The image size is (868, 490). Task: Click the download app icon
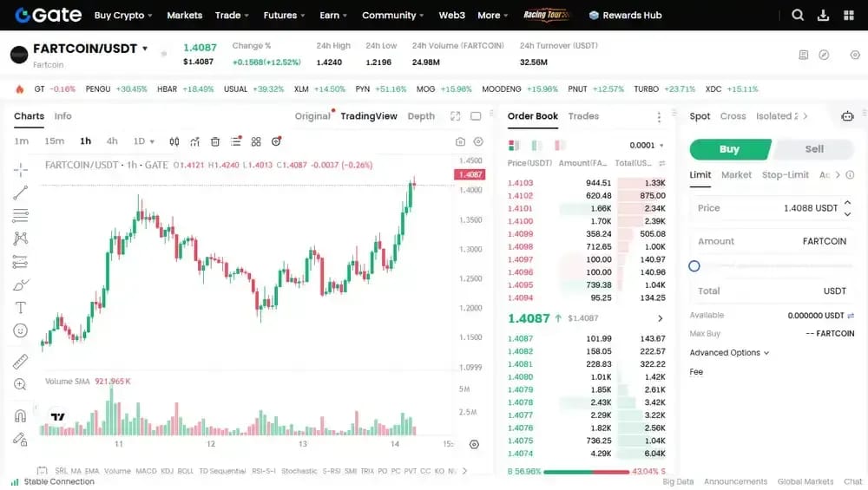[x=823, y=15]
